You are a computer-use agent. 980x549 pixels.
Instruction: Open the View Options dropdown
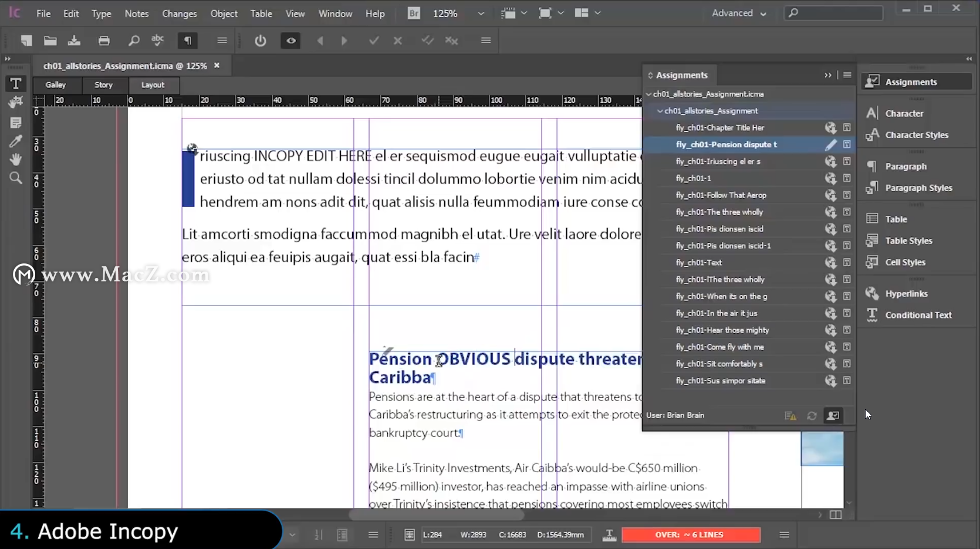click(x=514, y=13)
